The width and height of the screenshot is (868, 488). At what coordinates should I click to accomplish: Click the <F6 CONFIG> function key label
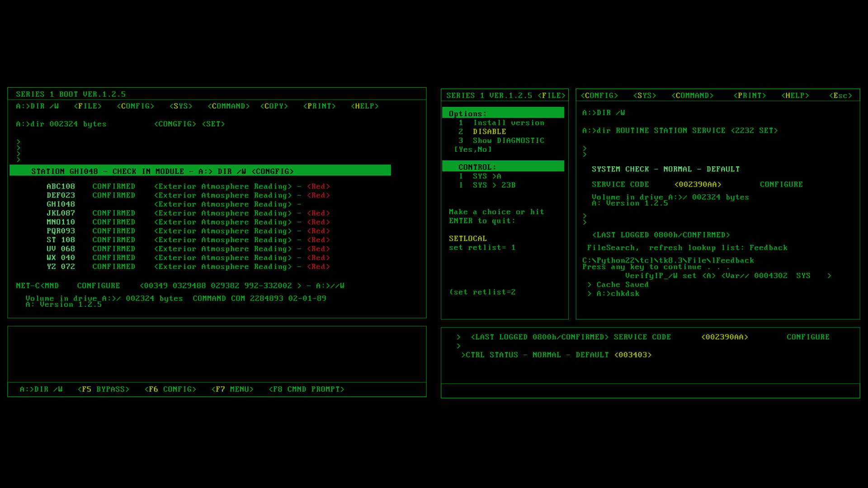(170, 389)
